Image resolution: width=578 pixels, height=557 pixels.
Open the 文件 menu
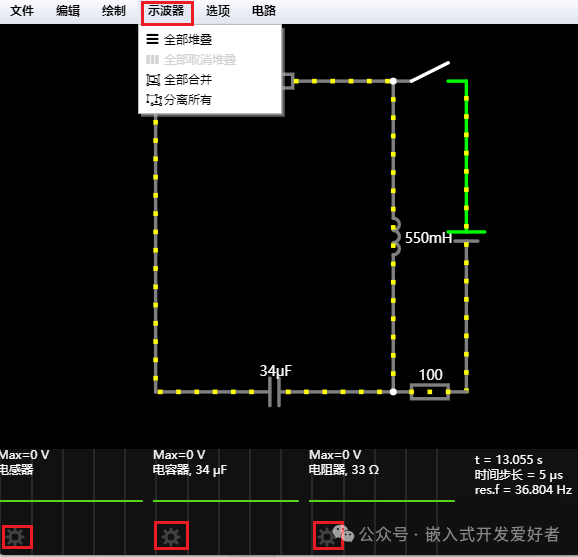tap(22, 11)
